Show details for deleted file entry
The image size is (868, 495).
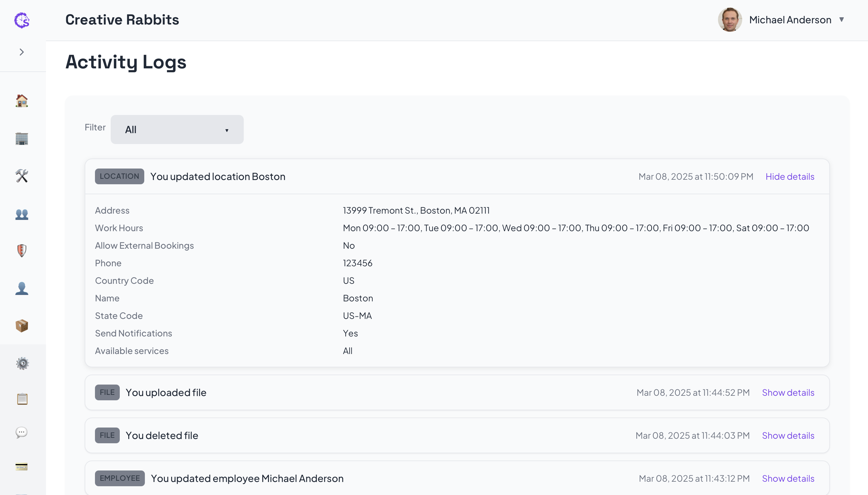pos(788,435)
